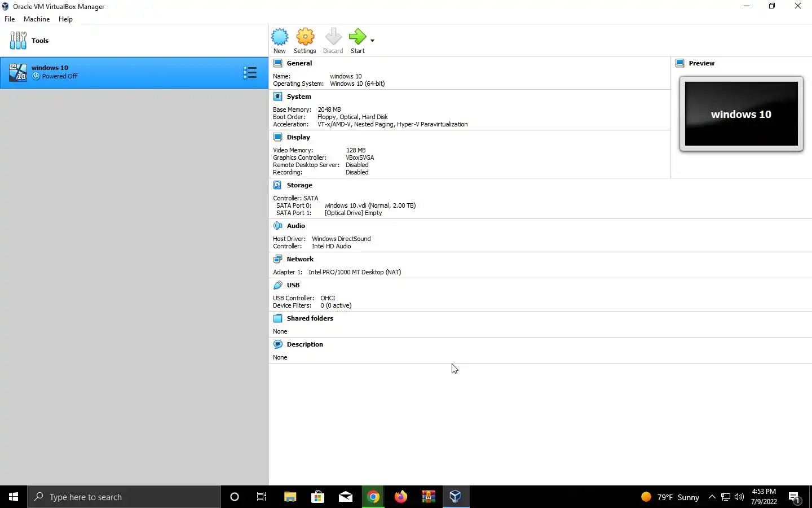Open the File menu
This screenshot has width=812, height=508.
tap(10, 19)
